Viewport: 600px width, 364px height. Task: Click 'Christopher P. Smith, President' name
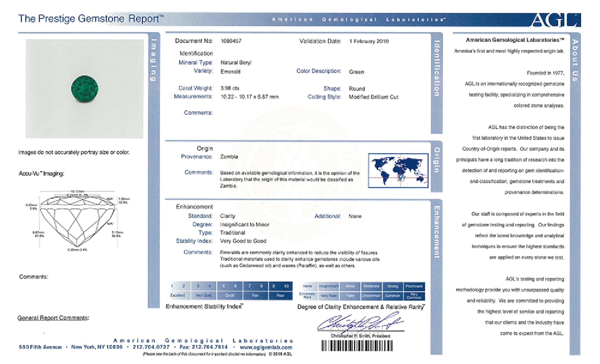360,336
